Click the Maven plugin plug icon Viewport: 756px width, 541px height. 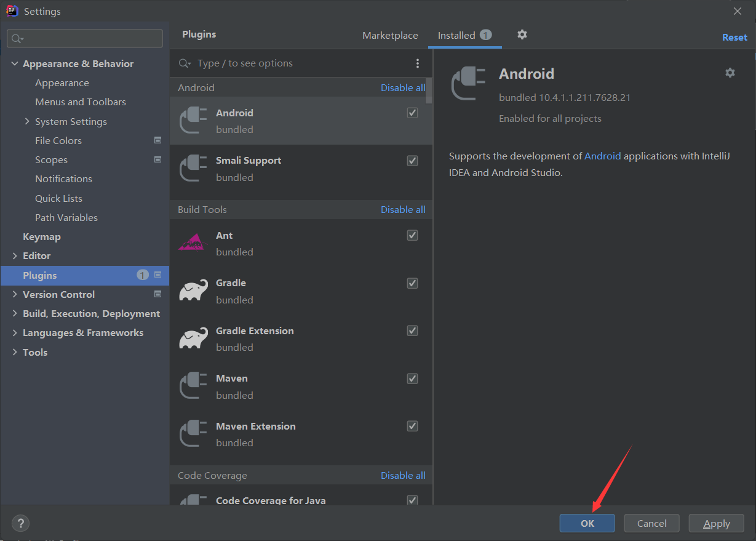193,386
